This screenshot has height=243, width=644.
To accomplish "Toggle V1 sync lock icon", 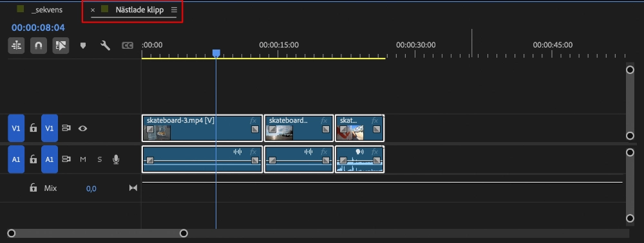I will point(66,129).
